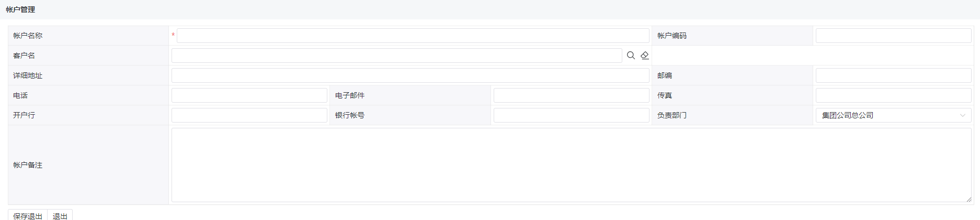Click the 保存退出 button
The image size is (980, 220).
tap(28, 215)
